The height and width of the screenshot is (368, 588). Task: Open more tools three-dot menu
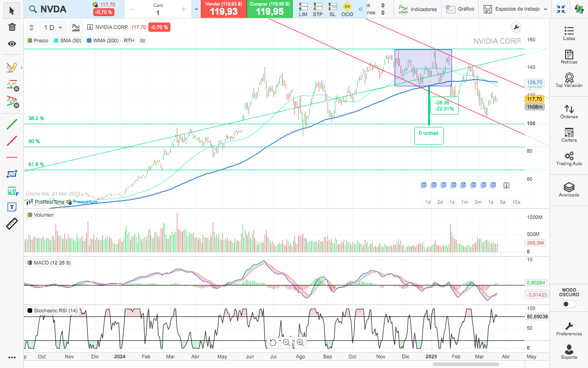[x=12, y=357]
